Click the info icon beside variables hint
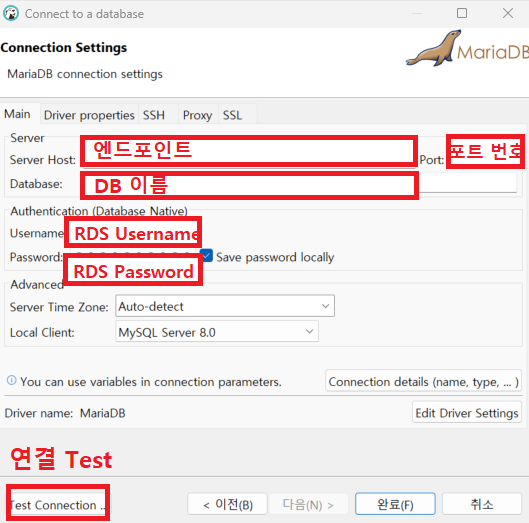 click(11, 380)
